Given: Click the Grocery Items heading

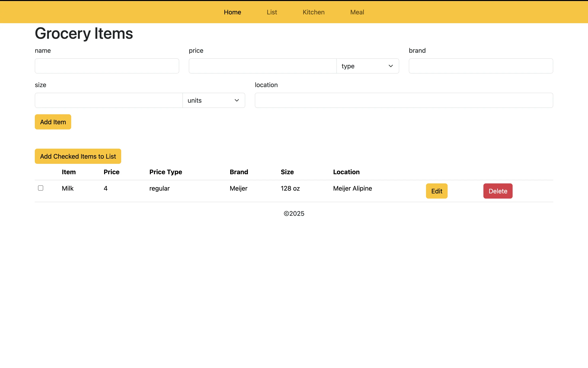Looking at the screenshot, I should [x=84, y=33].
